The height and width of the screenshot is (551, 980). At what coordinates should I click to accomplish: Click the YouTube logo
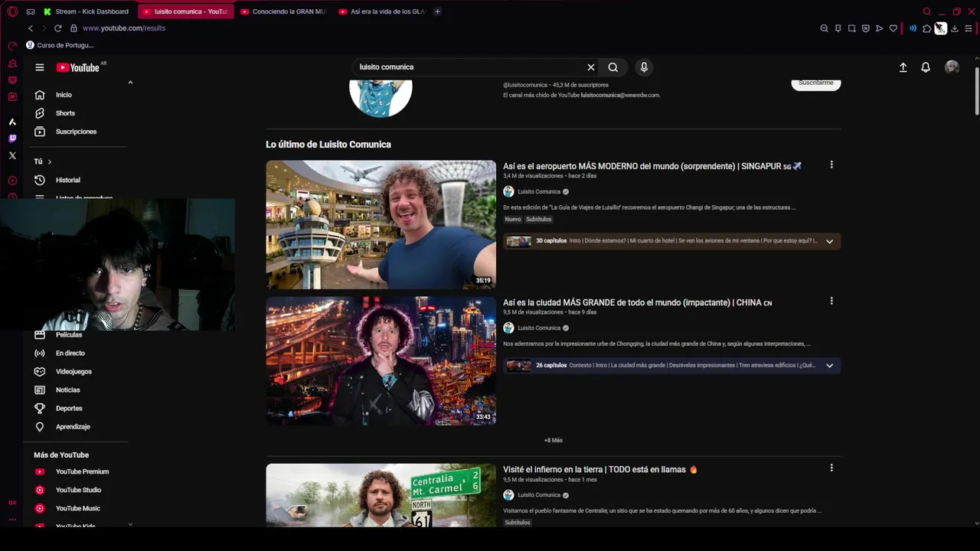click(x=77, y=67)
